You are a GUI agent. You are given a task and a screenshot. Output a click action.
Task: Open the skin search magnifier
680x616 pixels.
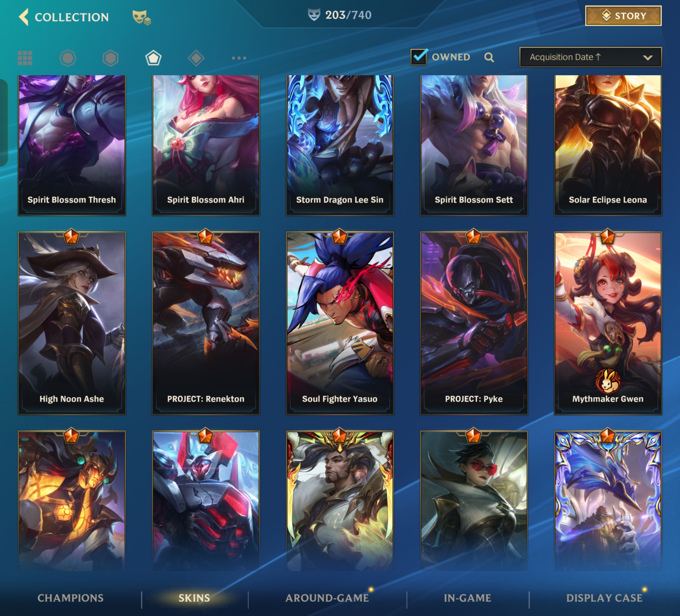coord(489,57)
